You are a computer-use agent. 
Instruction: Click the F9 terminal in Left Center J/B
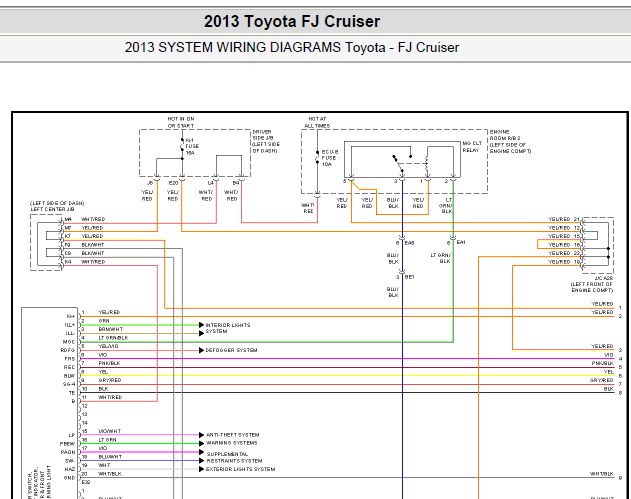pos(68,244)
